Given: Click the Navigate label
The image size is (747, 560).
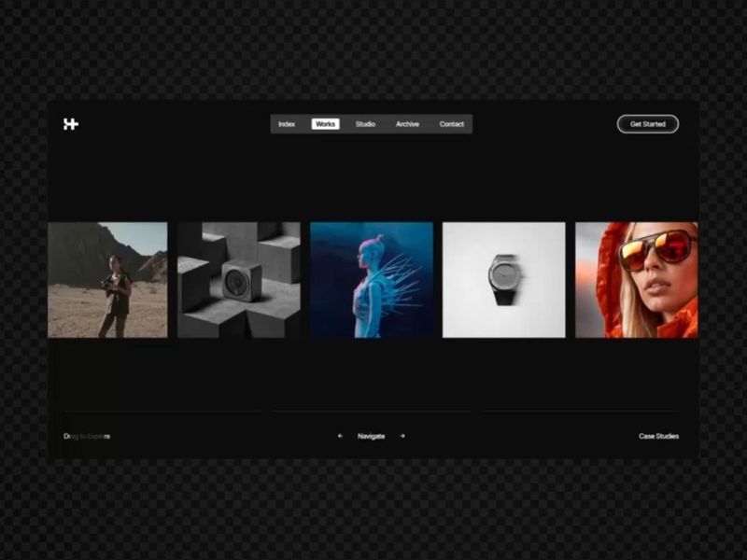Looking at the screenshot, I should pos(371,436).
